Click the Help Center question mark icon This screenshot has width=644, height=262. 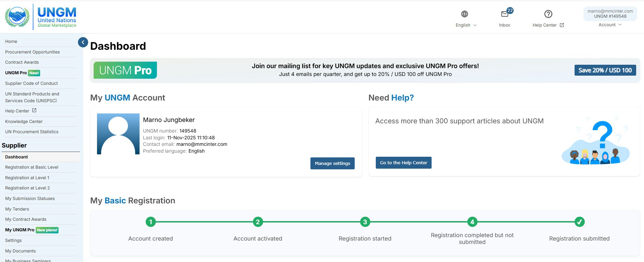pyautogui.click(x=548, y=14)
